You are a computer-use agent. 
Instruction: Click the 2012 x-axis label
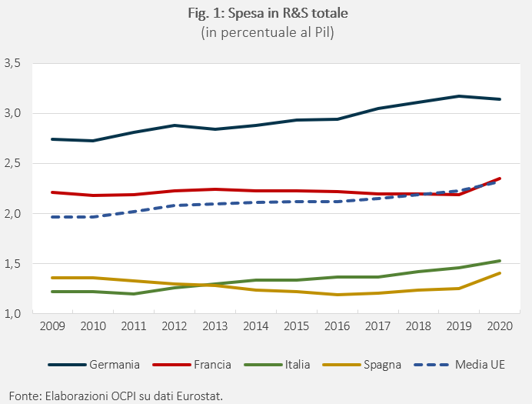click(x=175, y=326)
